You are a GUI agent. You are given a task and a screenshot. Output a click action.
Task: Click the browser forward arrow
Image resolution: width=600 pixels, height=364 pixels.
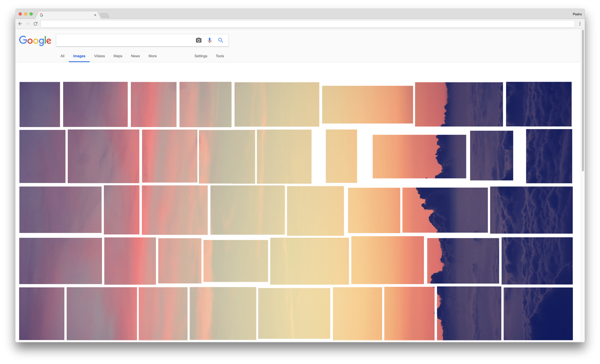click(x=28, y=24)
